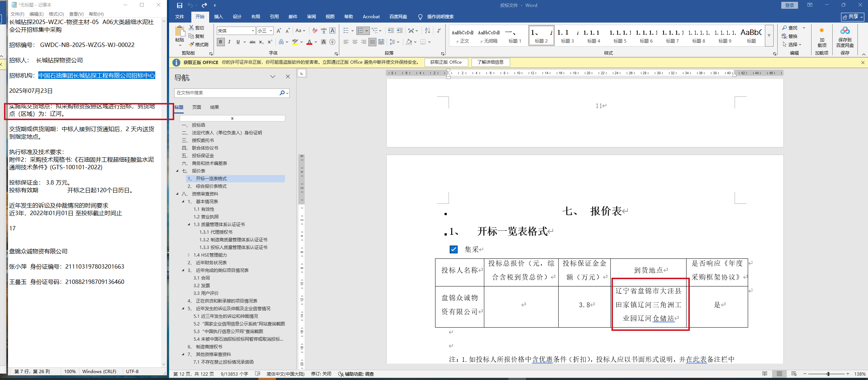868x380 pixels.
Task: Click the zoom slider in status bar
Action: tap(828, 374)
